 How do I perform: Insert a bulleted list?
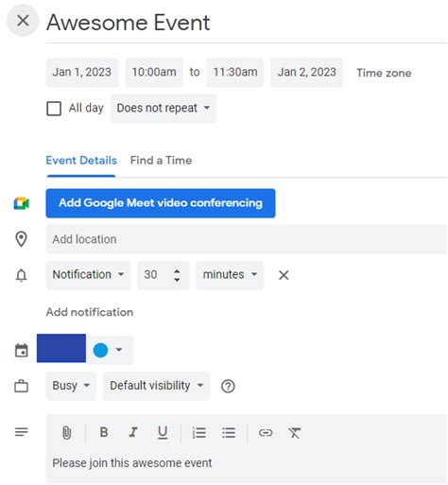[229, 433]
